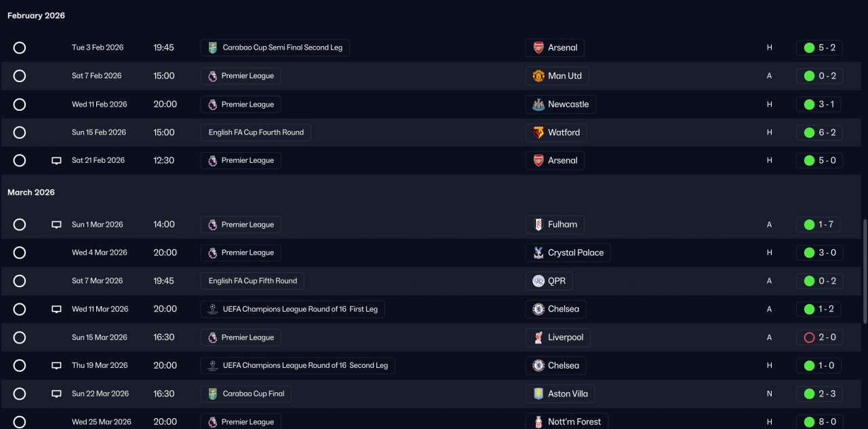
Task: Open English FA Cup Fifth Round competition
Action: (x=252, y=281)
